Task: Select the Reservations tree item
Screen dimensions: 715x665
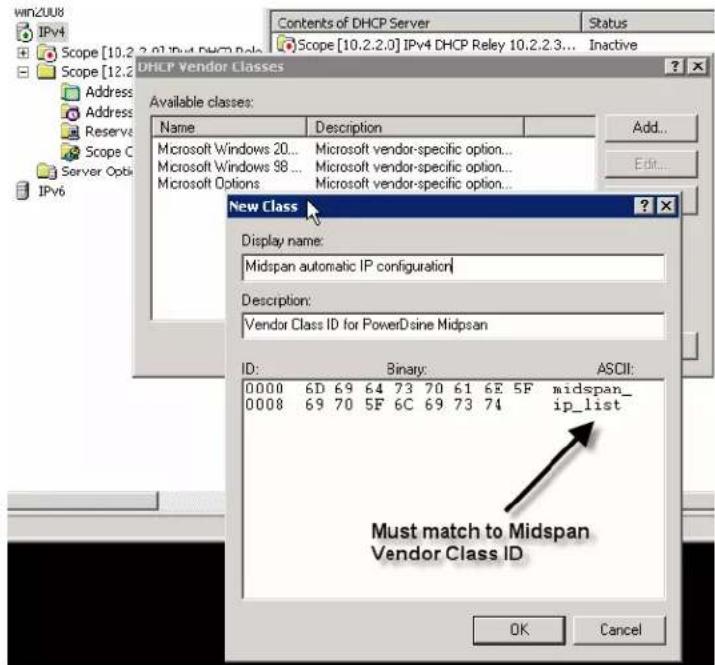Action: pos(109,132)
